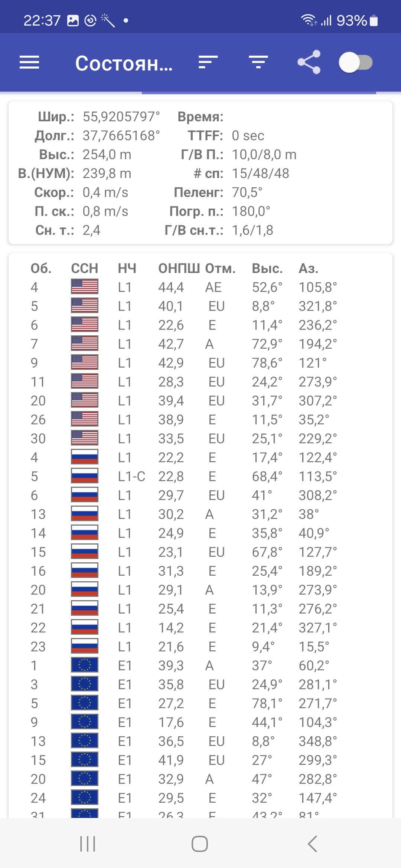Image resolution: width=401 pixels, height=868 pixels.
Task: Tap the EU flag for satellite 1
Action: tap(85, 665)
